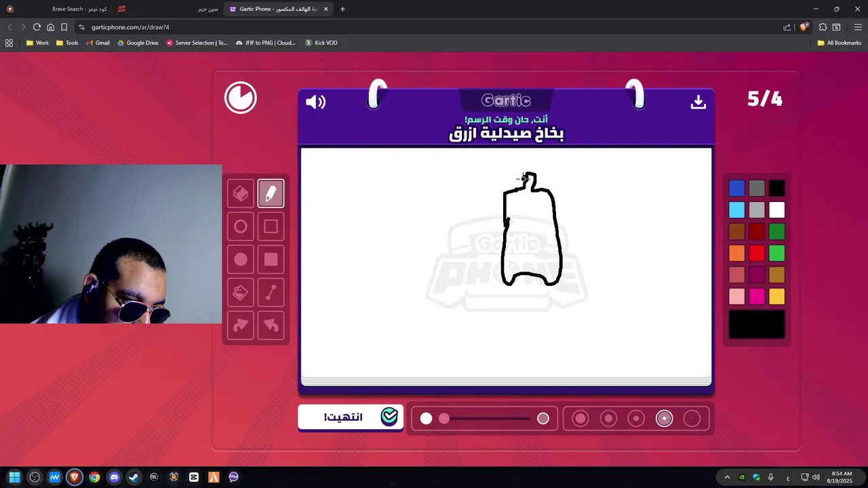Select the smallest brush size option
Screen dimensions: 868x488
[x=692, y=419]
